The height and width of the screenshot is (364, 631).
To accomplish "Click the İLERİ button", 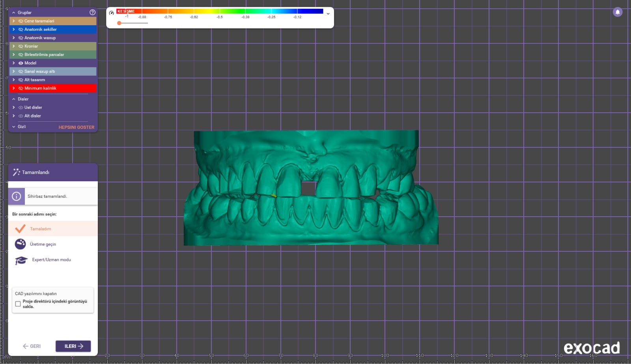I will [73, 346].
